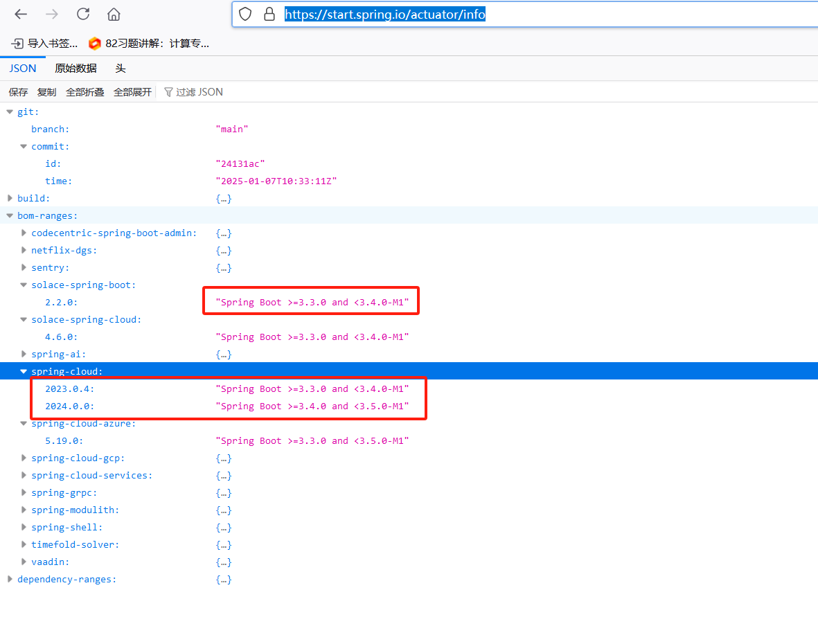Expand the netflix-dgs node
This screenshot has height=644, width=818.
[x=24, y=250]
